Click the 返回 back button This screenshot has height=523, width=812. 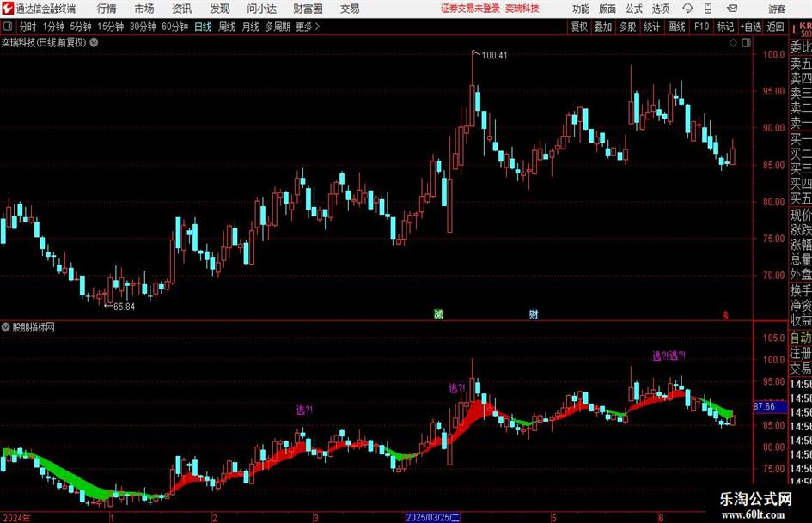(x=775, y=27)
